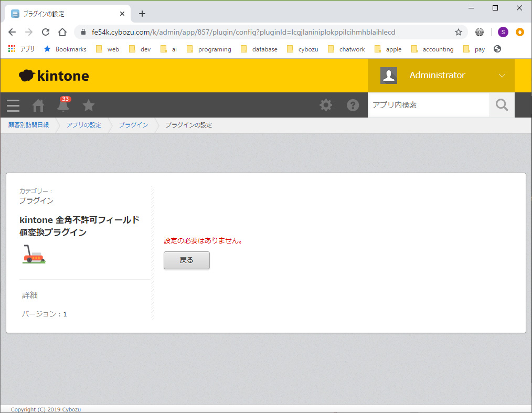Viewport: 532px width, 413px height.
Task: Minimize the browser window
Action: (x=471, y=8)
